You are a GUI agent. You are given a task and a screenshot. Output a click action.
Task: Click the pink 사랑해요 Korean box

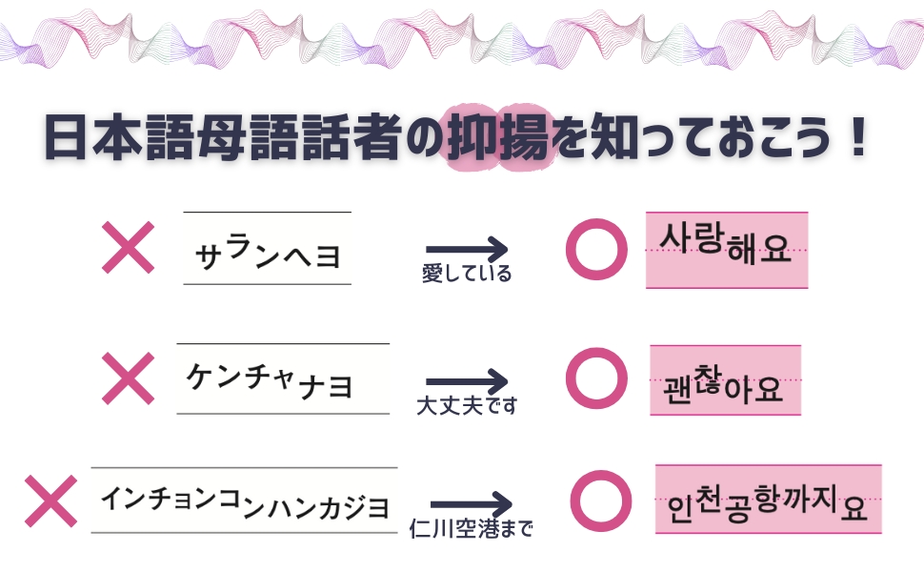point(727,250)
